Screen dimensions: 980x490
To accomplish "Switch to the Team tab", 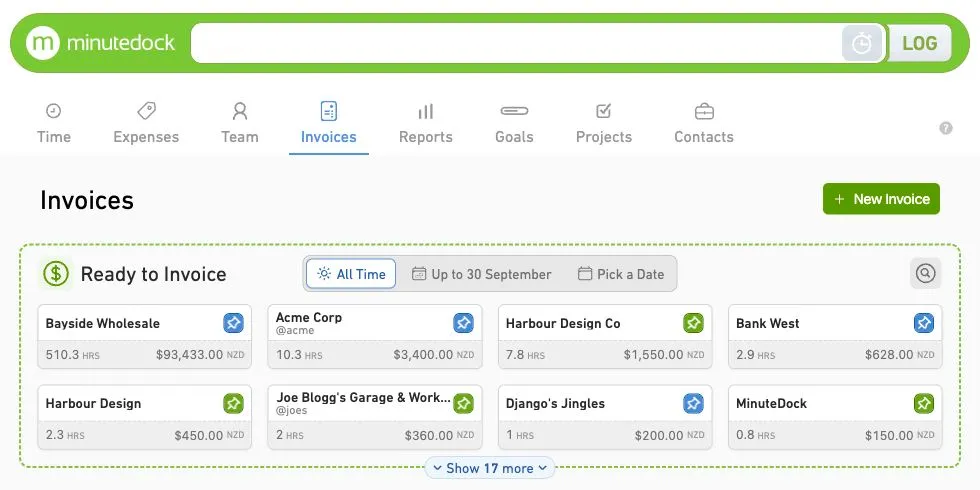I will 239,124.
